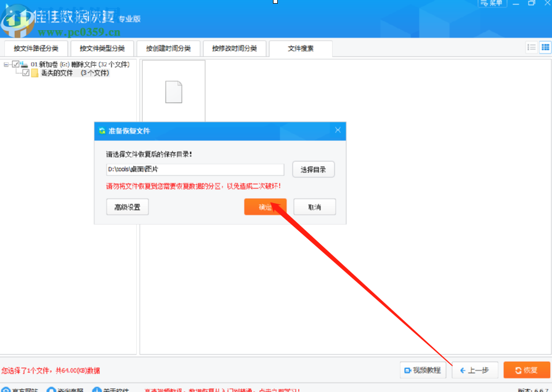
Task: Click the 视频教程 video tutorial icon
Action: click(x=423, y=370)
